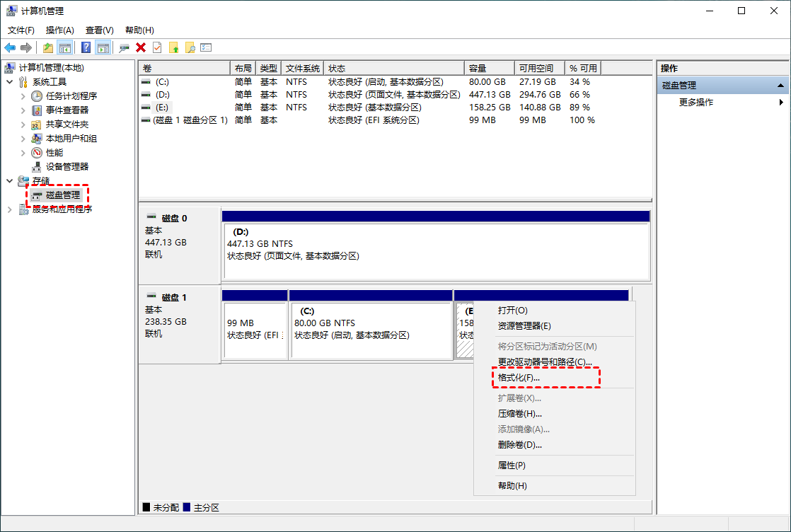The width and height of the screenshot is (791, 532).
Task: Click the drive icon beside (D:) volume row
Action: [x=146, y=94]
